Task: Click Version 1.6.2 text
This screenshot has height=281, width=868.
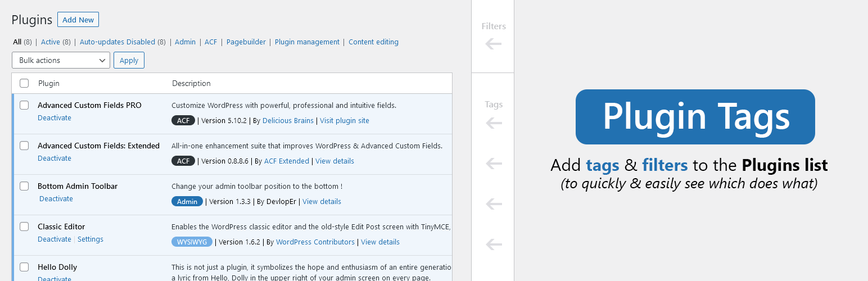Action: [239, 242]
